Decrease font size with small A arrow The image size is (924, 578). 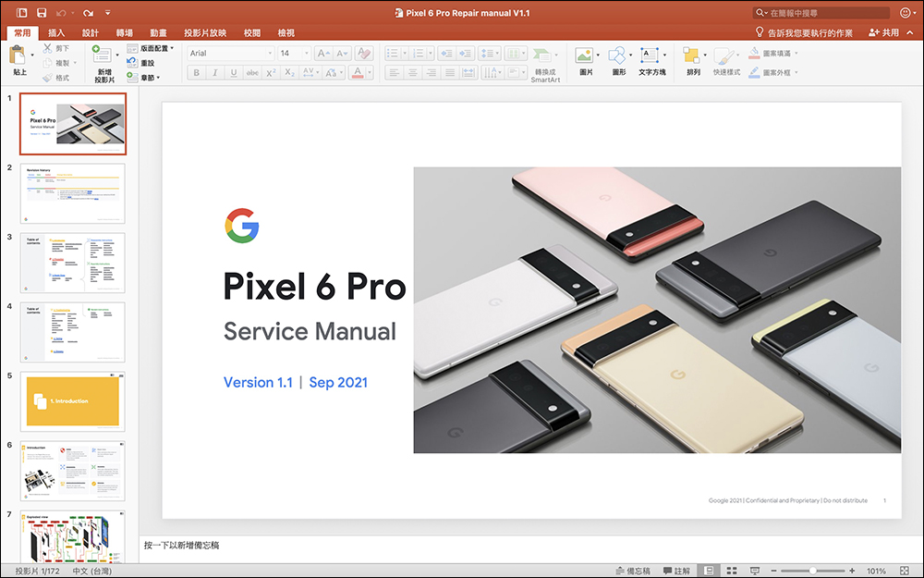point(343,53)
